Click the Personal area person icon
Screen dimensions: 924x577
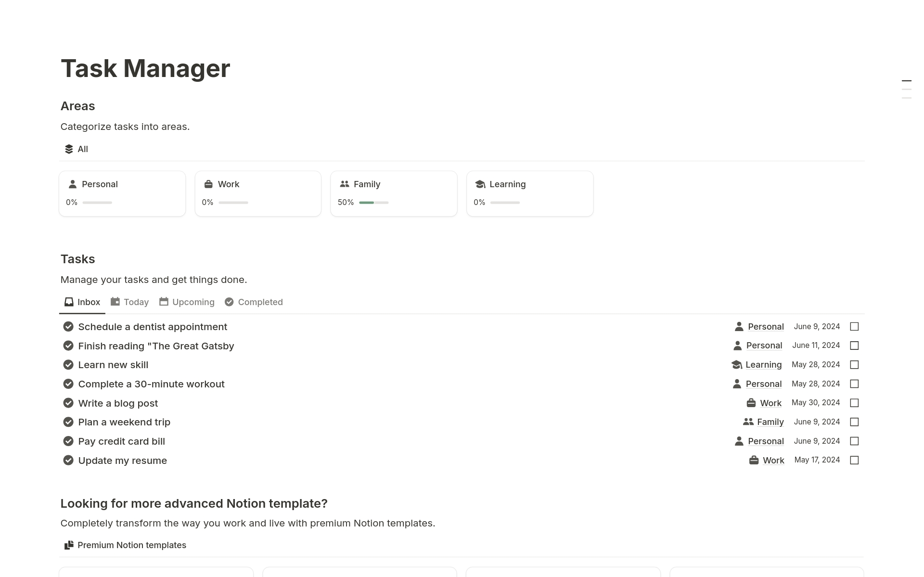(x=73, y=184)
